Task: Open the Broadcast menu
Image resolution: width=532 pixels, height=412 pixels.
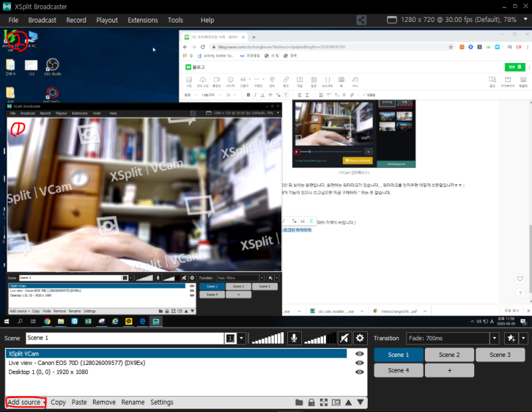Action: click(42, 20)
